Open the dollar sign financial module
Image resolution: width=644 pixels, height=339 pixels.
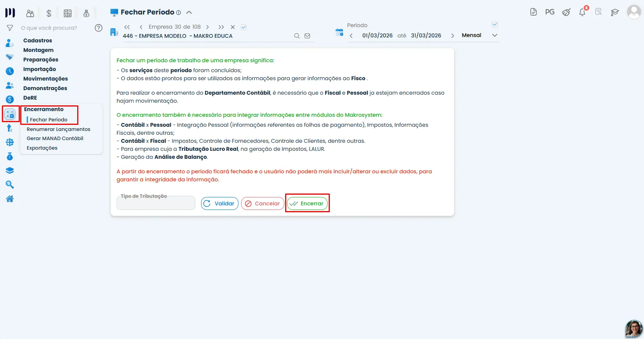coord(49,13)
